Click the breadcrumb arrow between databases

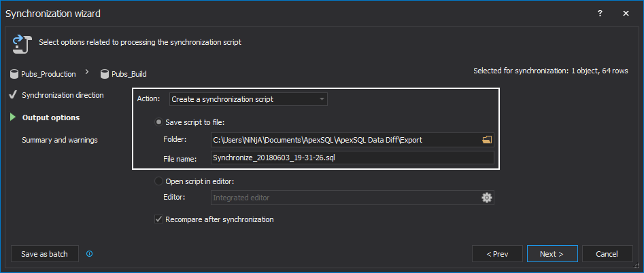pyautogui.click(x=88, y=72)
